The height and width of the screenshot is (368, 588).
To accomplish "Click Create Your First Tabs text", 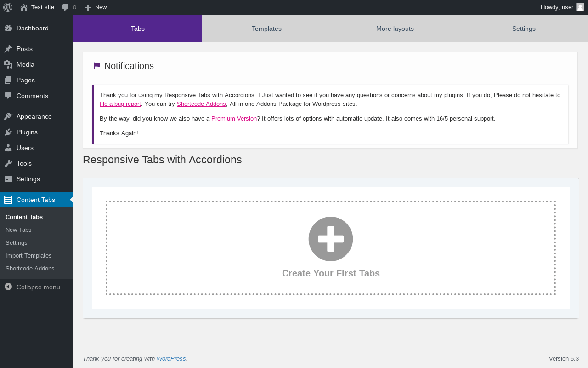I will click(331, 273).
